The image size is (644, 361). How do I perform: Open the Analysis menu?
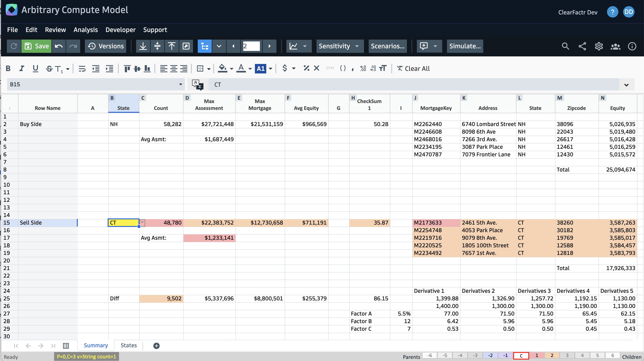86,30
